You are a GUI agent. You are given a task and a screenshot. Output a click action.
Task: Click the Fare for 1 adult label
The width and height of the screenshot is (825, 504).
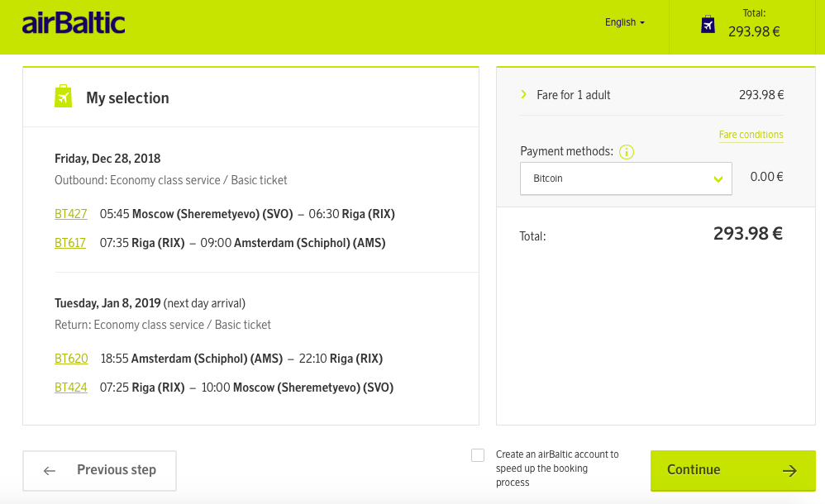tap(573, 95)
